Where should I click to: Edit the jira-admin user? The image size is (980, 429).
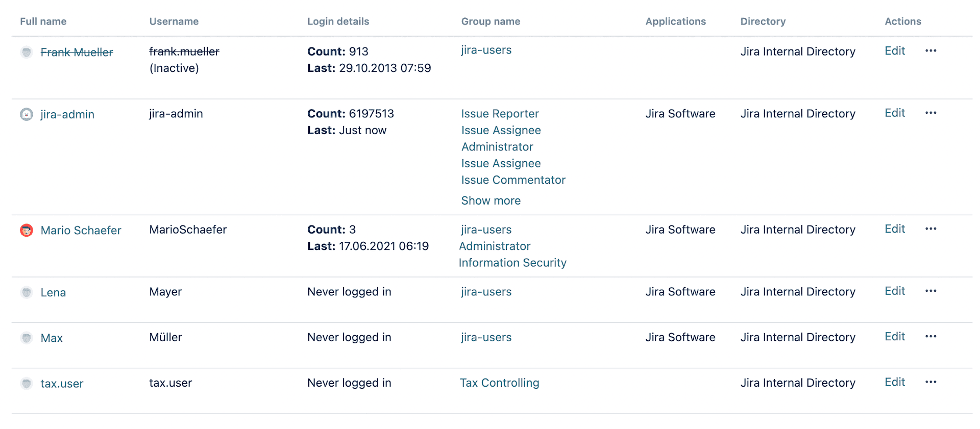(895, 113)
